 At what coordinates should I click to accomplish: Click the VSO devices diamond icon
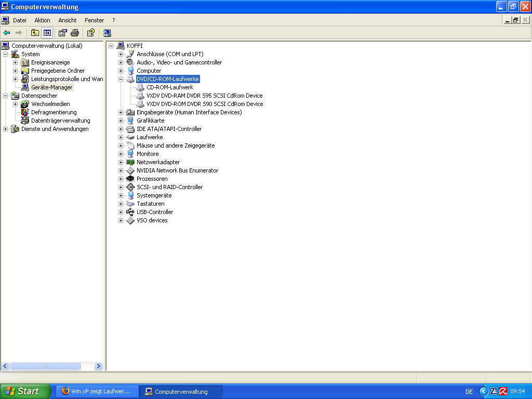130,220
